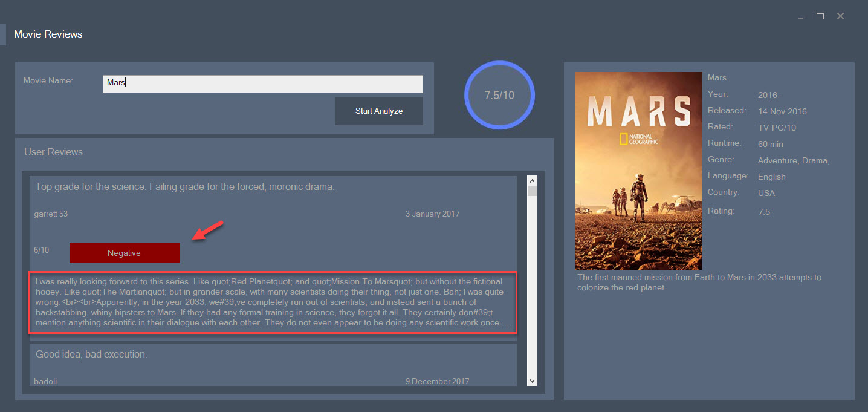
Task: Click the Runtime value 60 min
Action: click(771, 144)
